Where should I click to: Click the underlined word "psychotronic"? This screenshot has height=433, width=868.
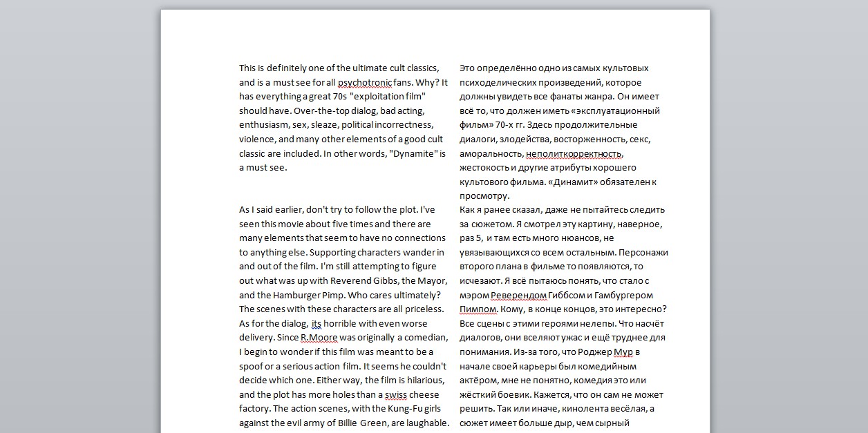(365, 82)
